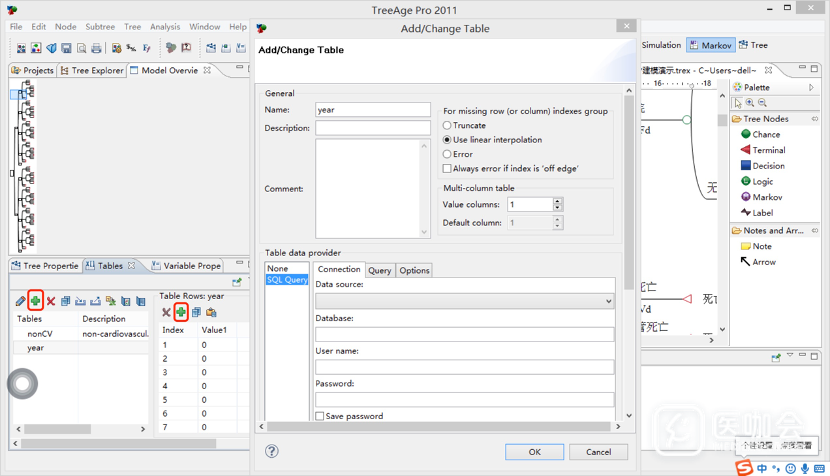The width and height of the screenshot is (830, 476).
Task: Click red X delete table icon
Action: coord(50,301)
